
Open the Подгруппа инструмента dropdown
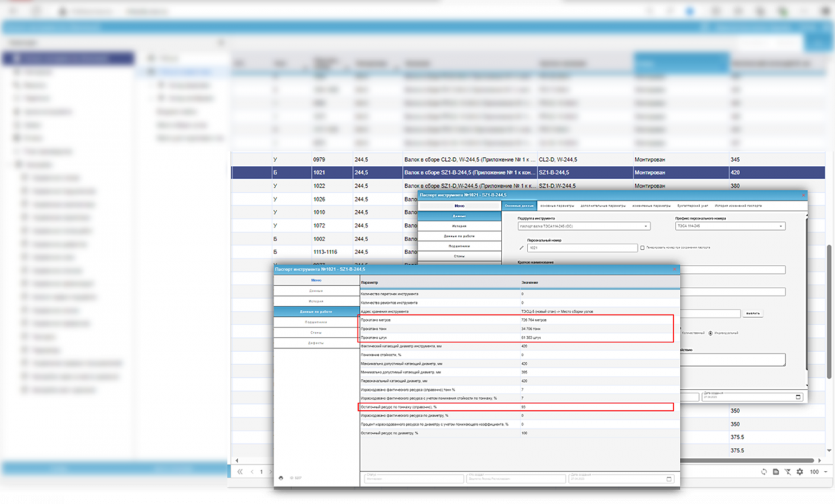click(584, 226)
